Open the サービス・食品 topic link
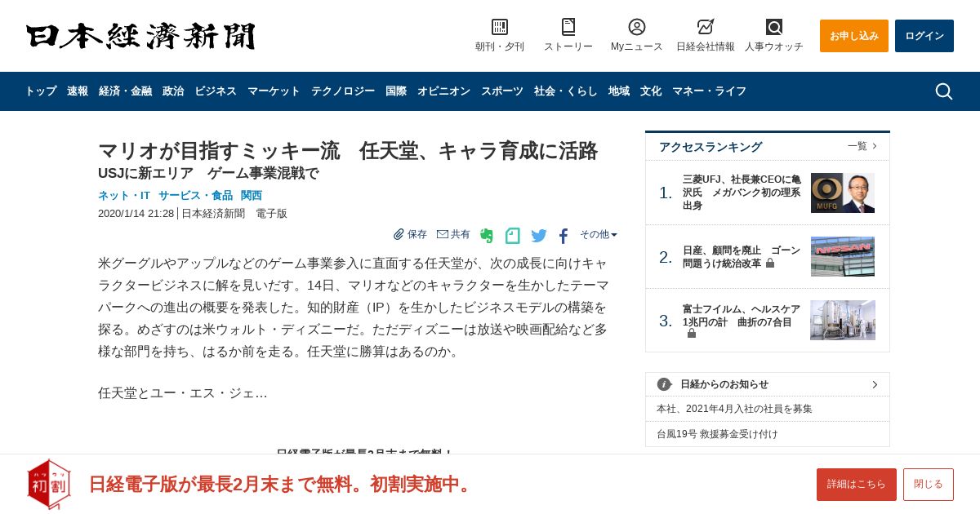980x514 pixels. point(195,196)
